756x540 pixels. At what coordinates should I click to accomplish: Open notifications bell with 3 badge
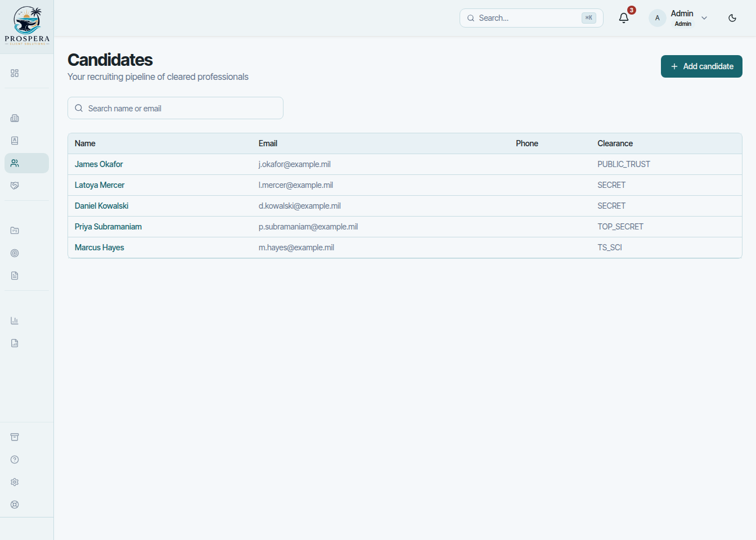(x=624, y=18)
